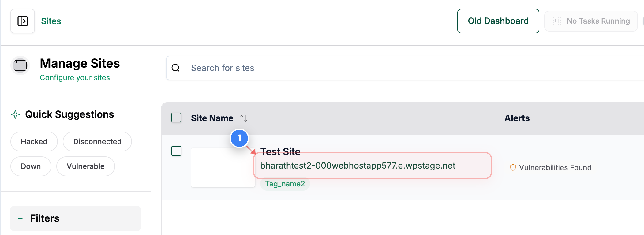This screenshot has width=644, height=235.
Task: Switch to the Old Dashboard
Action: 498,21
